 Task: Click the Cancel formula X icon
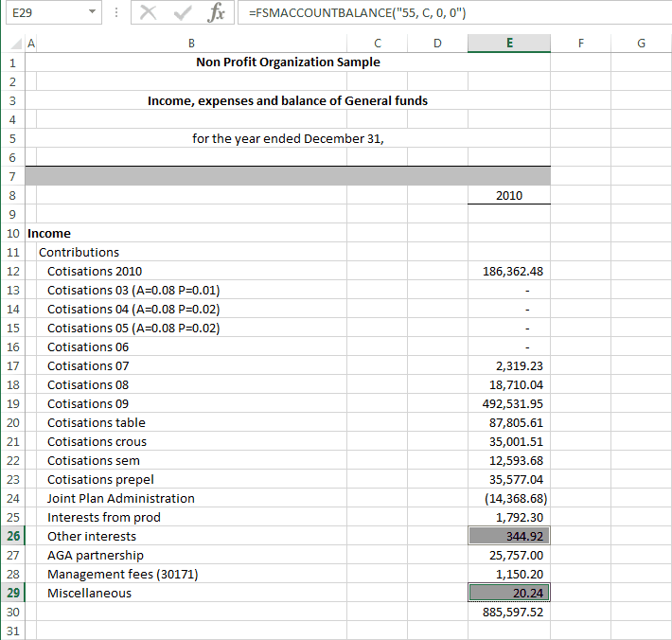point(148,12)
